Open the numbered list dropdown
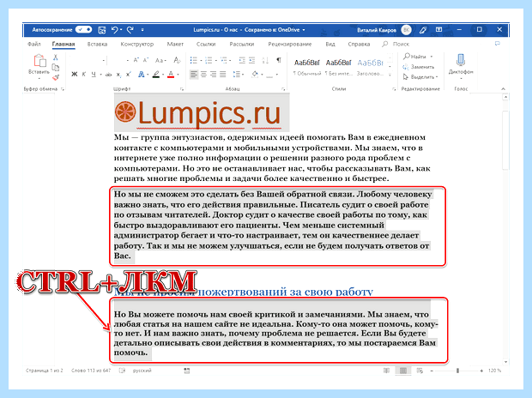Screen dimensions: 532x398 (x=215, y=61)
